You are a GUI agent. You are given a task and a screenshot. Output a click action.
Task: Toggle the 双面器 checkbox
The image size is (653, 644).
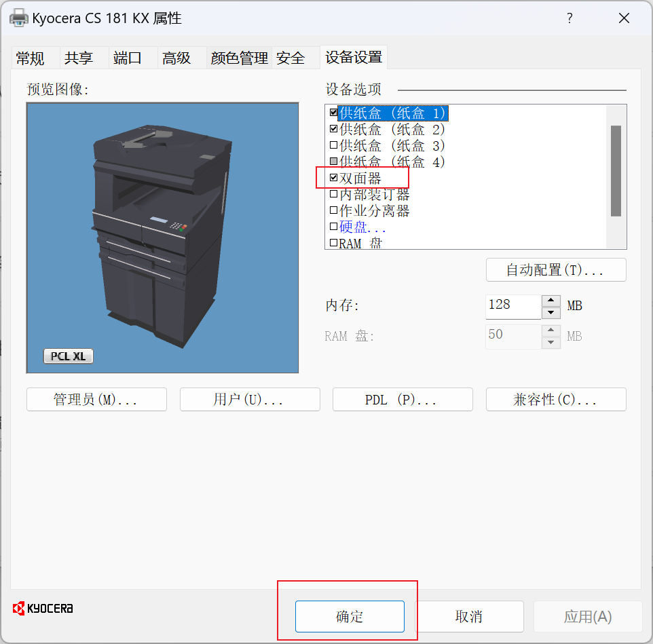tap(333, 178)
